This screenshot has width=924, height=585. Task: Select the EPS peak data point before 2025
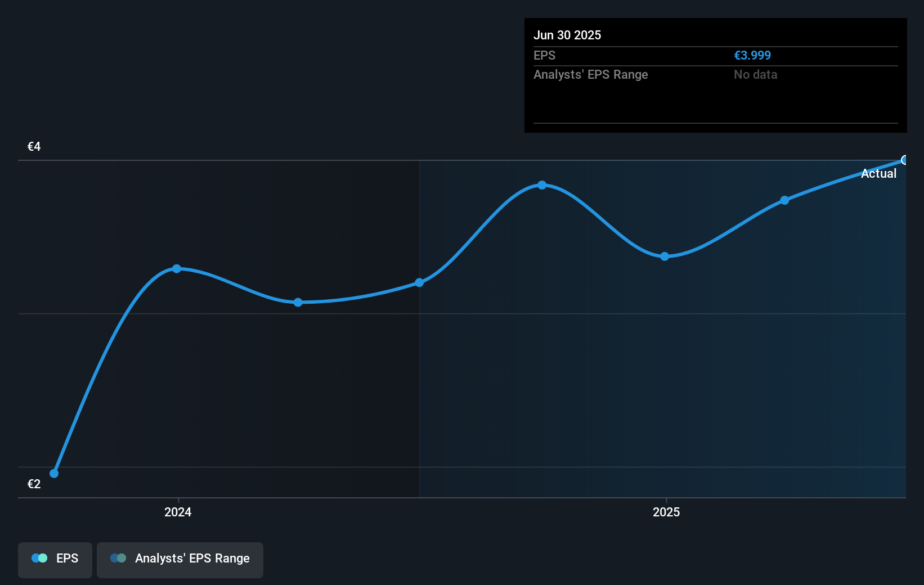pyautogui.click(x=541, y=184)
